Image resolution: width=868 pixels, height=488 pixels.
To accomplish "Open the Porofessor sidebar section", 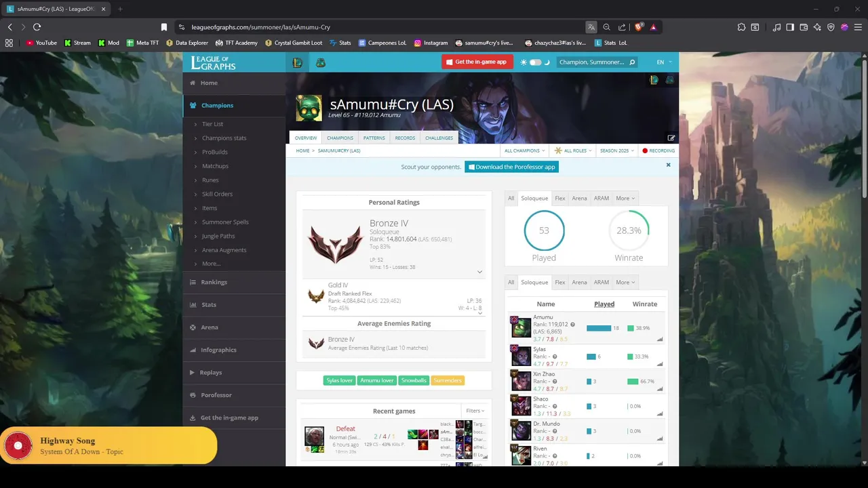I will pyautogui.click(x=234, y=395).
